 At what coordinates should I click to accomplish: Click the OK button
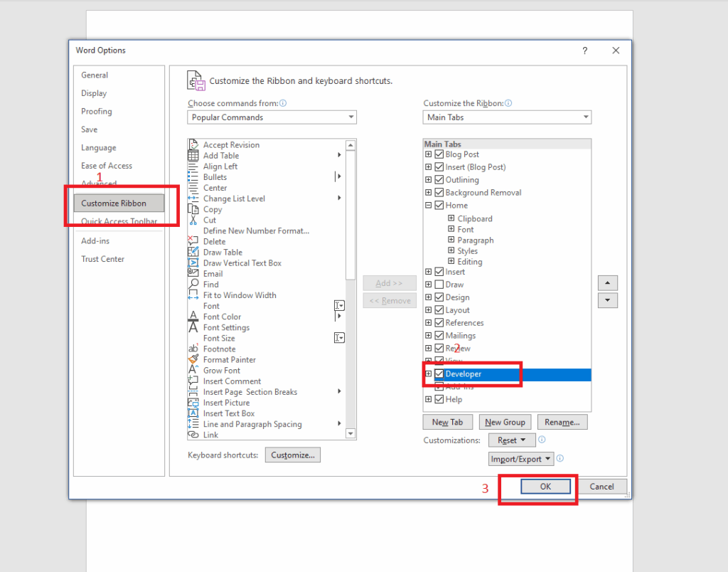(545, 487)
